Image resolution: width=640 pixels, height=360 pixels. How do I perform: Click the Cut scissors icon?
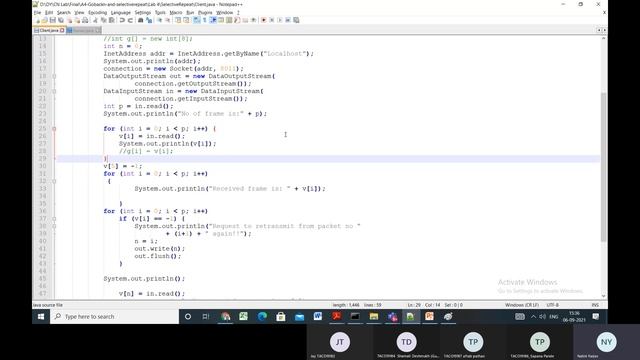click(x=95, y=20)
